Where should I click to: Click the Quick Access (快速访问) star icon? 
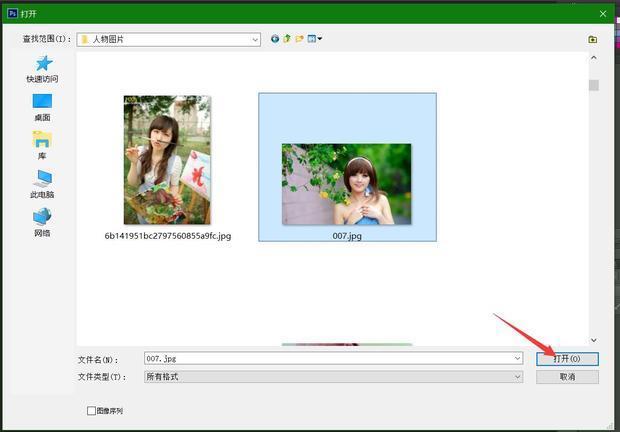(x=42, y=64)
